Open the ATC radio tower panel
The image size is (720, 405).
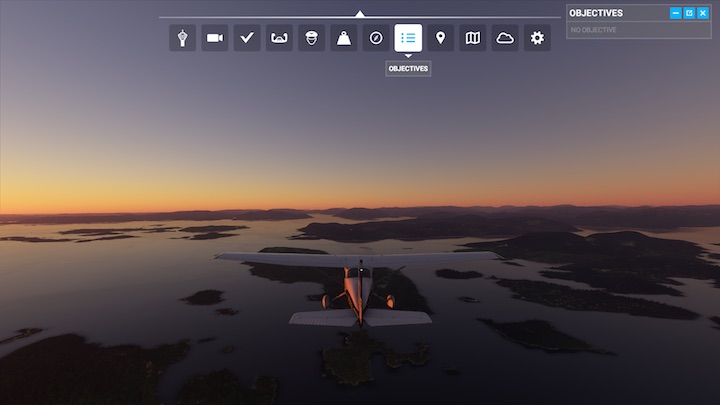point(182,38)
